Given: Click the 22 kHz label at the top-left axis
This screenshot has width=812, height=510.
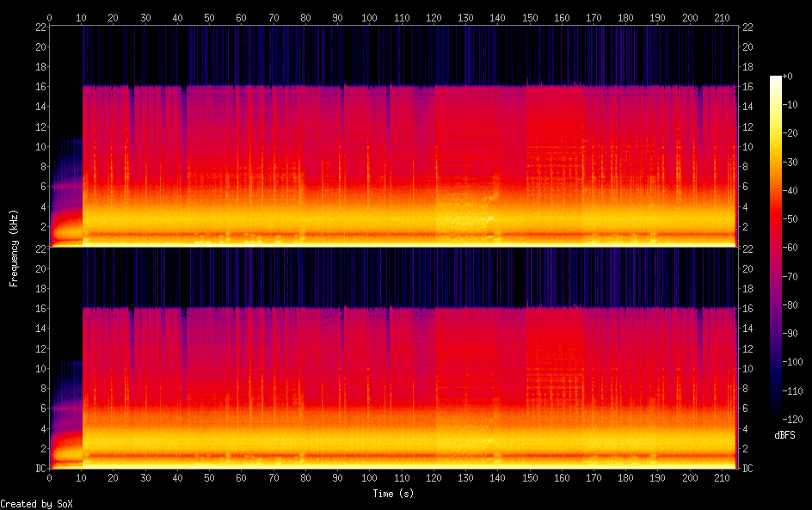Looking at the screenshot, I should [x=38, y=28].
